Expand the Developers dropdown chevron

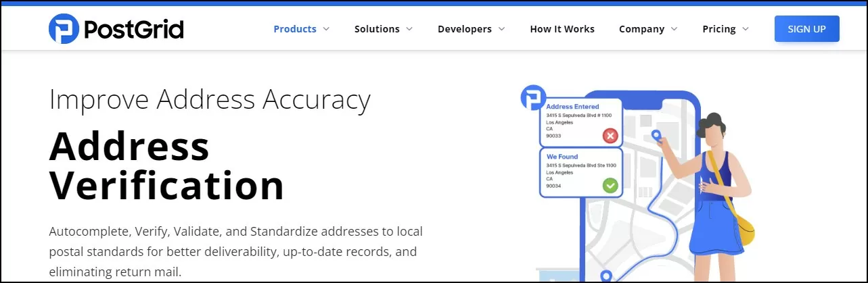[501, 29]
